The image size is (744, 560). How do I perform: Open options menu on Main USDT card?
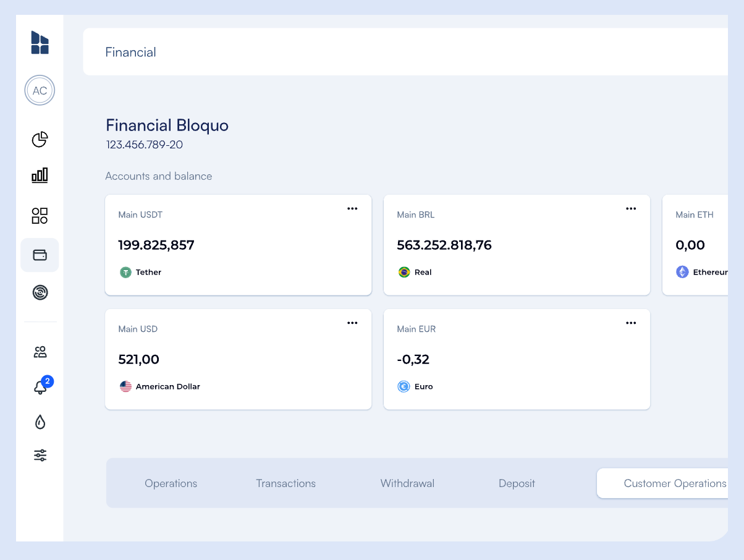coord(352,208)
